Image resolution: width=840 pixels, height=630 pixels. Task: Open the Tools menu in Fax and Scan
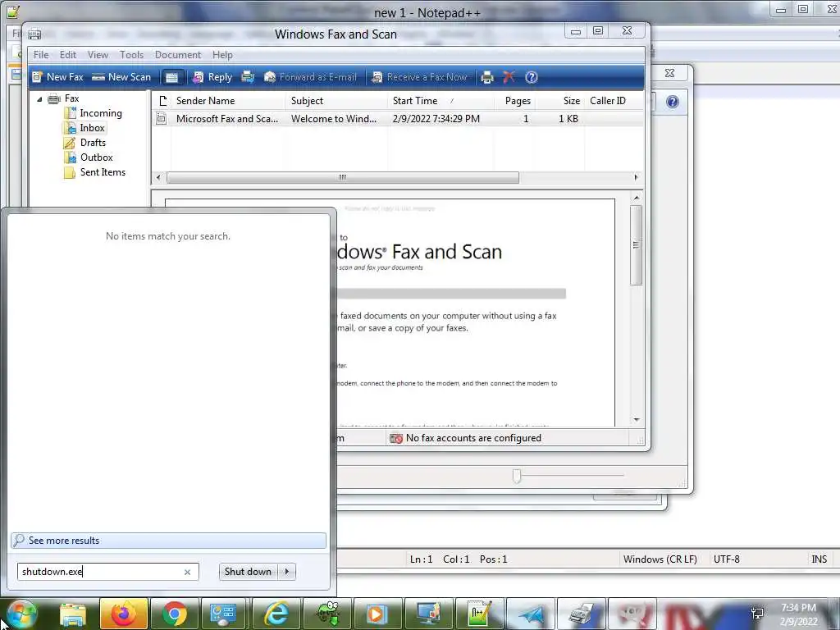pyautogui.click(x=131, y=55)
